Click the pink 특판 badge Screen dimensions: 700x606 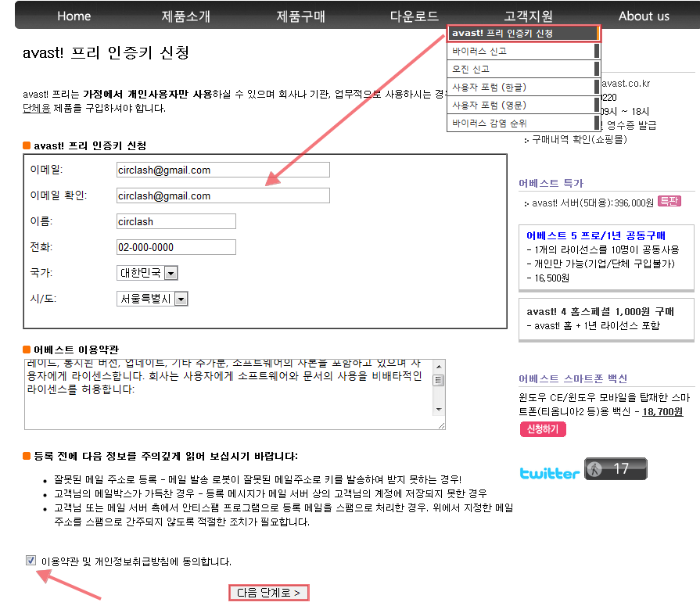tap(669, 201)
